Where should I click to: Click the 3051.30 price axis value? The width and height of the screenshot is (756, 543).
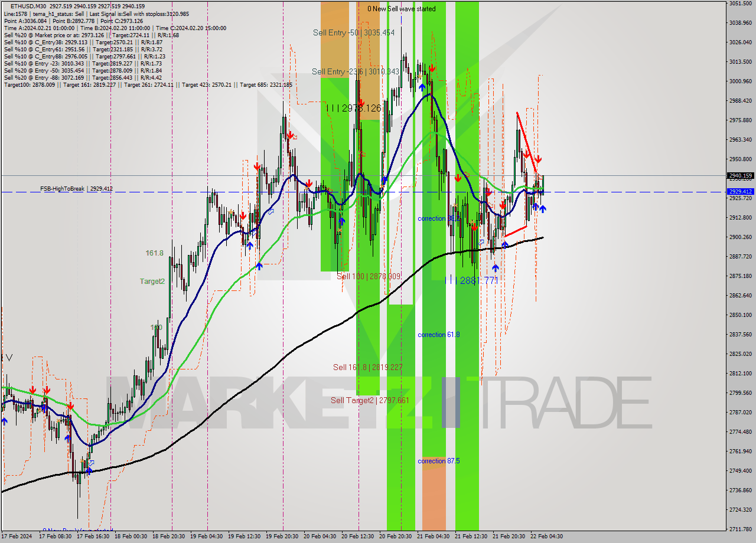(740, 4)
